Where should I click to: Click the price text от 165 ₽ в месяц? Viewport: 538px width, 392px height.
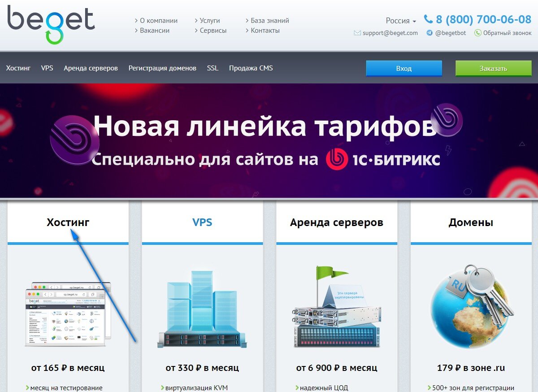[x=68, y=368]
